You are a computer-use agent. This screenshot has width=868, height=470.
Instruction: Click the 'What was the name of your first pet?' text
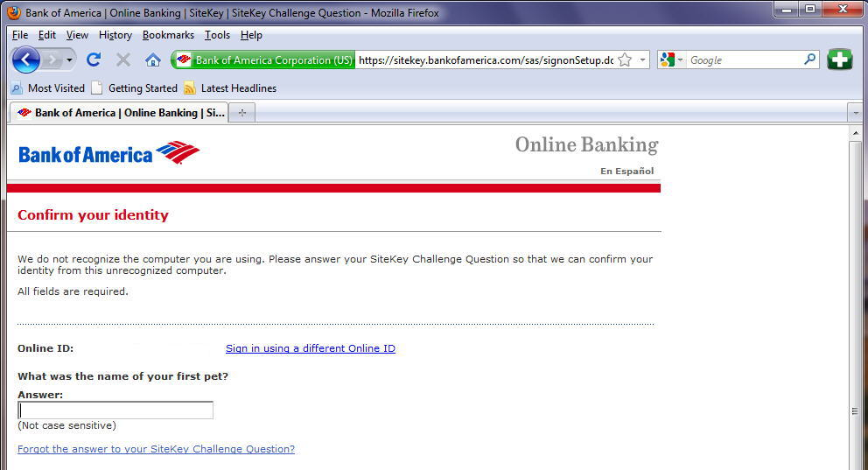(122, 376)
